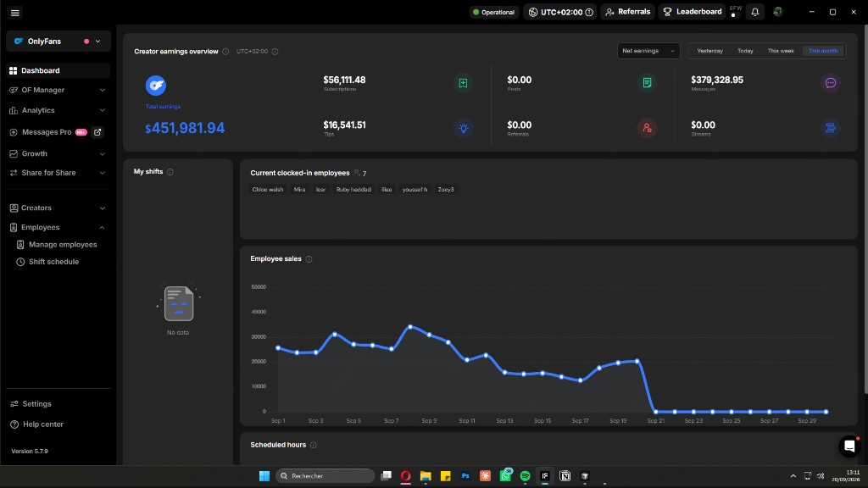Viewport: 868px width, 488px height.
Task: Open WhatsApp from the taskbar
Action: (x=505, y=475)
